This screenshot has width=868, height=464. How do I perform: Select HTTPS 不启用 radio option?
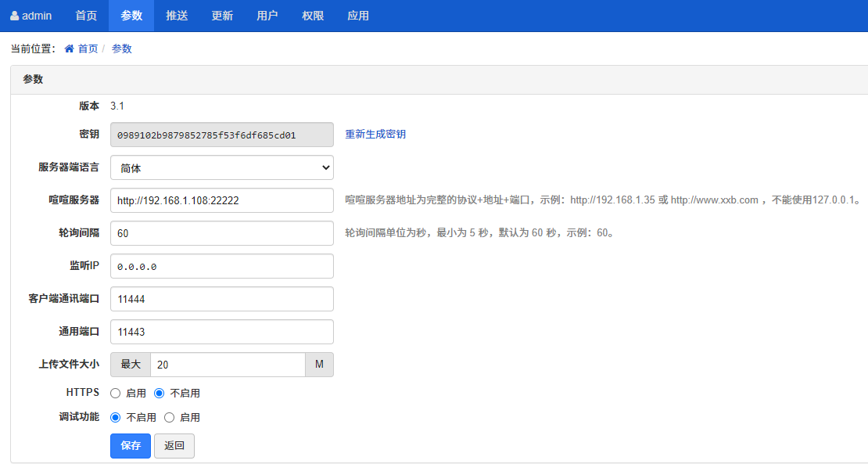[x=160, y=394]
